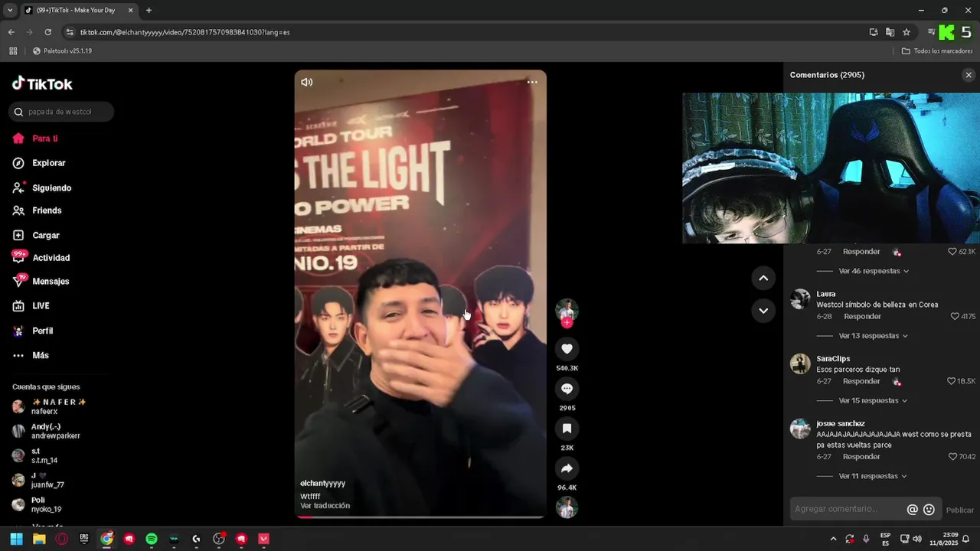The height and width of the screenshot is (551, 980).
Task: Open the tab search dropdown arrow
Action: pyautogui.click(x=10, y=11)
